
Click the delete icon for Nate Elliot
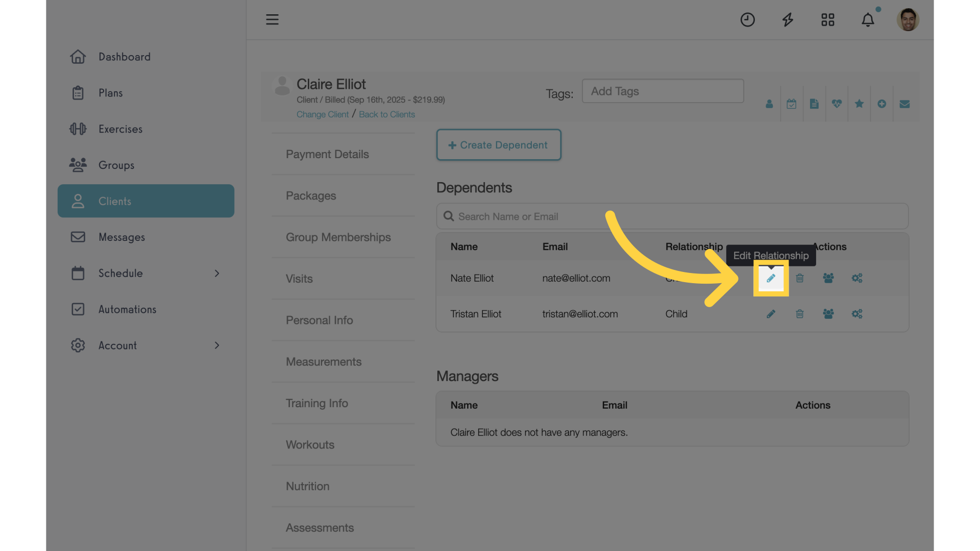click(x=800, y=278)
